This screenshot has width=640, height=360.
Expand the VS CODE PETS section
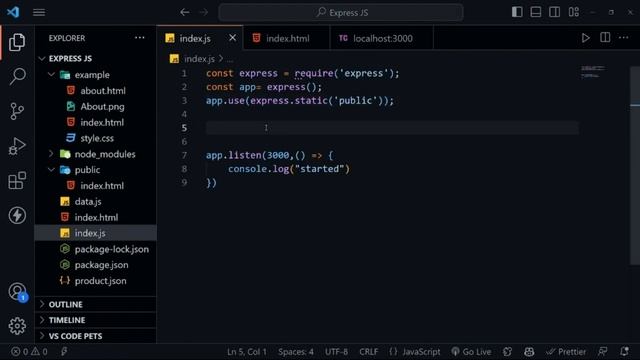click(96, 336)
